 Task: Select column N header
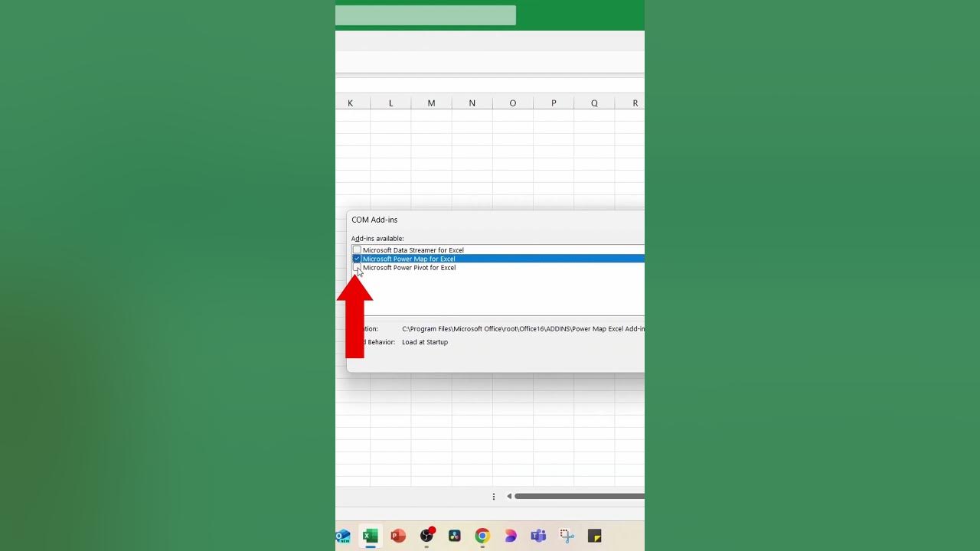click(x=472, y=103)
